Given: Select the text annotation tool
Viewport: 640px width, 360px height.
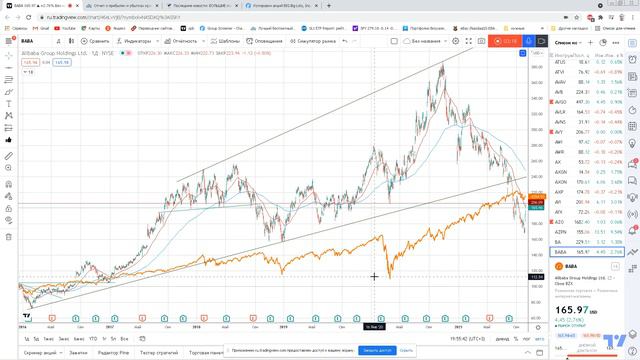Looking at the screenshot, I should pyautogui.click(x=9, y=104).
